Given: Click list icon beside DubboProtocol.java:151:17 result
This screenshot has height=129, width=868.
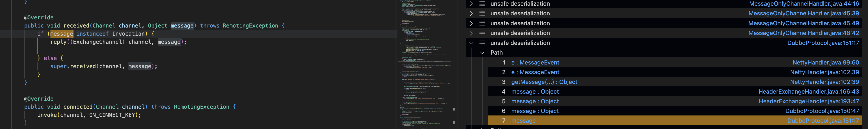Looking at the screenshot, I should (x=482, y=43).
